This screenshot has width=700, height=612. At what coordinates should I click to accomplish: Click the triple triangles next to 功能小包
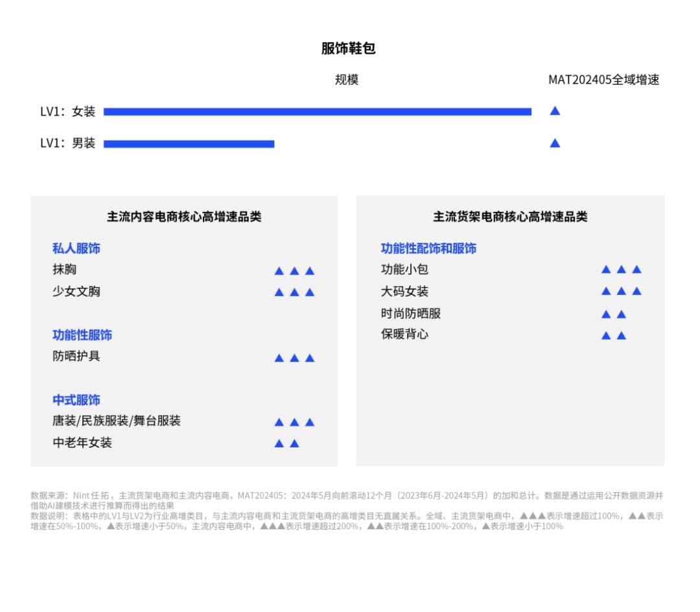click(621, 269)
